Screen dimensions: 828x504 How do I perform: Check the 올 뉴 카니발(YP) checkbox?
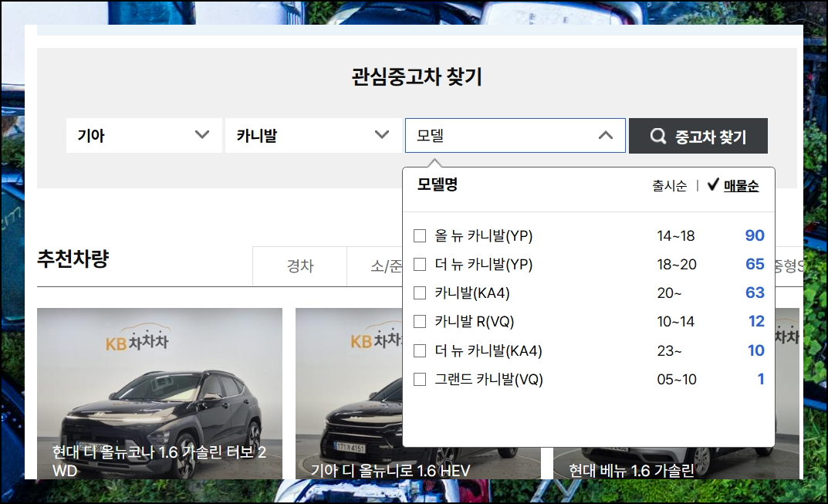coord(420,235)
